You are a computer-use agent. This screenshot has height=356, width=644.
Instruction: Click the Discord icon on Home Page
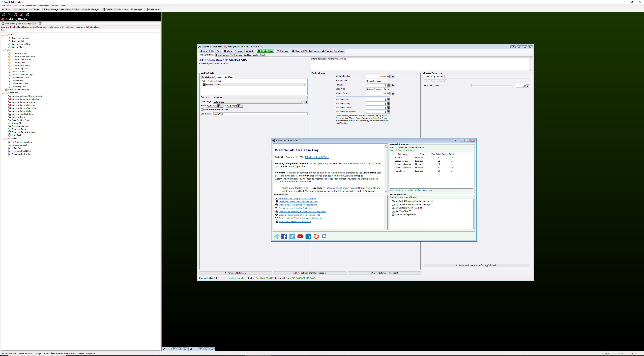point(324,236)
